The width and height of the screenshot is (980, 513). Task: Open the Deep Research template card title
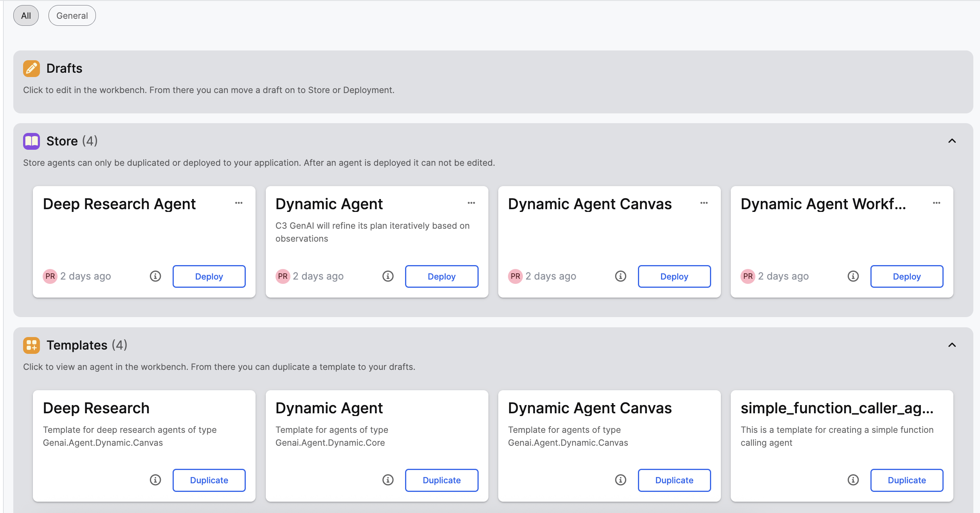tap(96, 408)
